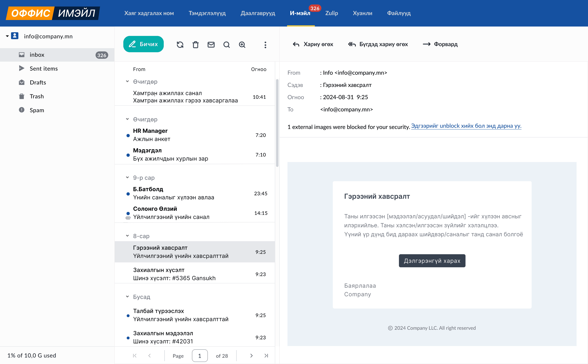588x364 pixels.
Task: Collapse the first Өчигдөр group above Хамтран ажиллах
Action: (127, 81)
